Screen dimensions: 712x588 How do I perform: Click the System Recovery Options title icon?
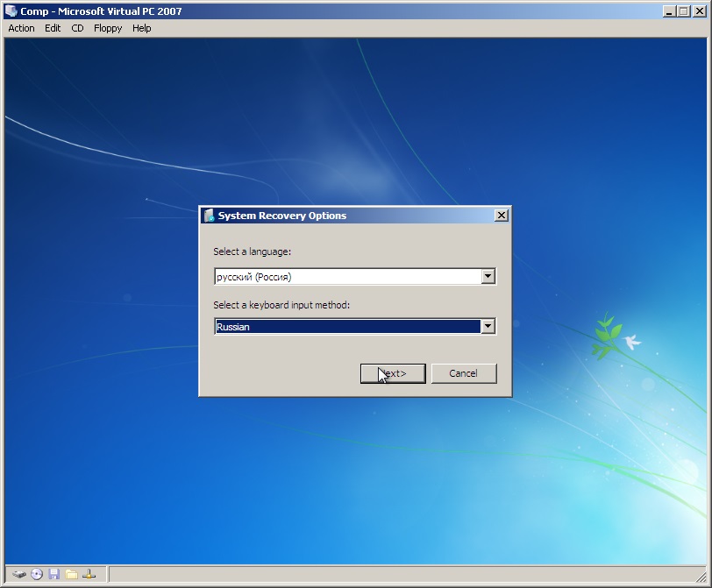tap(209, 216)
